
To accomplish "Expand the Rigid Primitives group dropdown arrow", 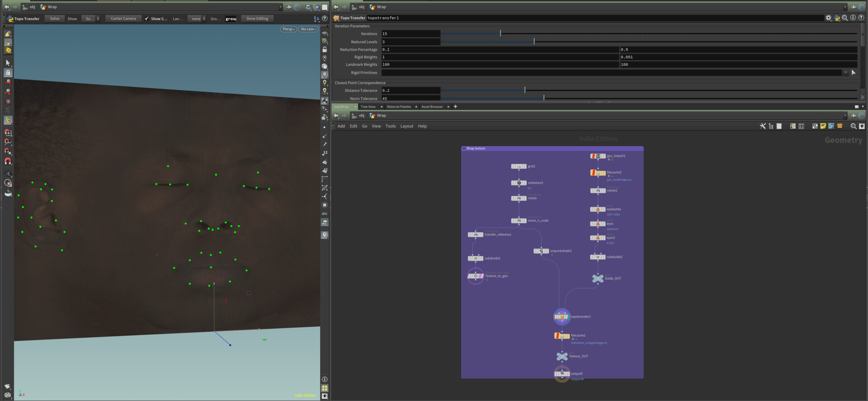I will pos(845,72).
